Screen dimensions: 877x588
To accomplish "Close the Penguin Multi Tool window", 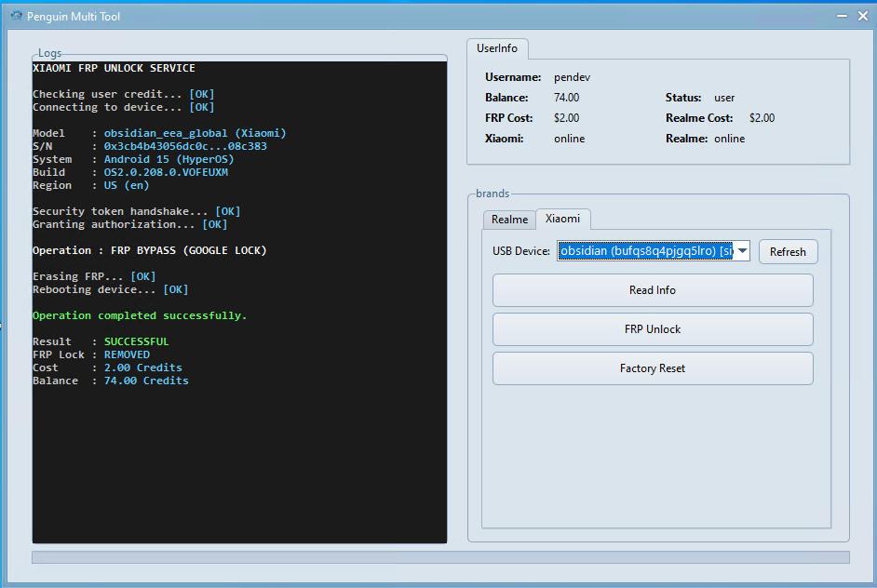I will tap(861, 16).
